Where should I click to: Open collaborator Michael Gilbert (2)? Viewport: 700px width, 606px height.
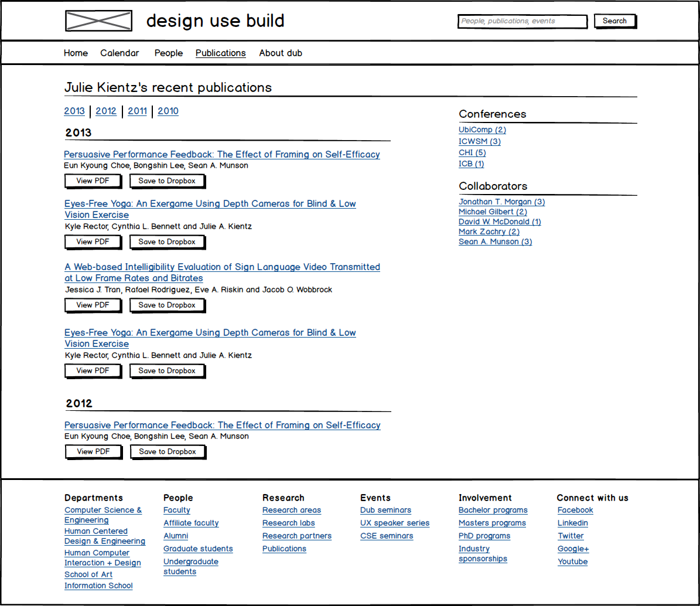point(493,212)
